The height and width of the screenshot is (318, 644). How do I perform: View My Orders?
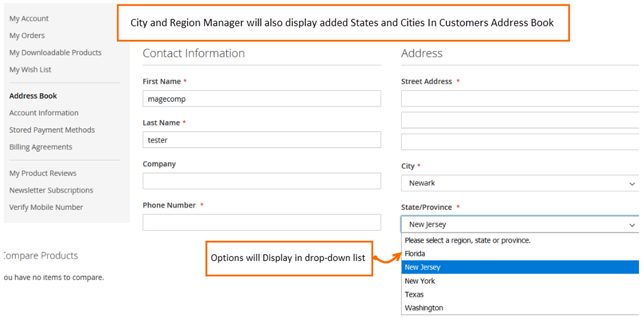[x=26, y=35]
